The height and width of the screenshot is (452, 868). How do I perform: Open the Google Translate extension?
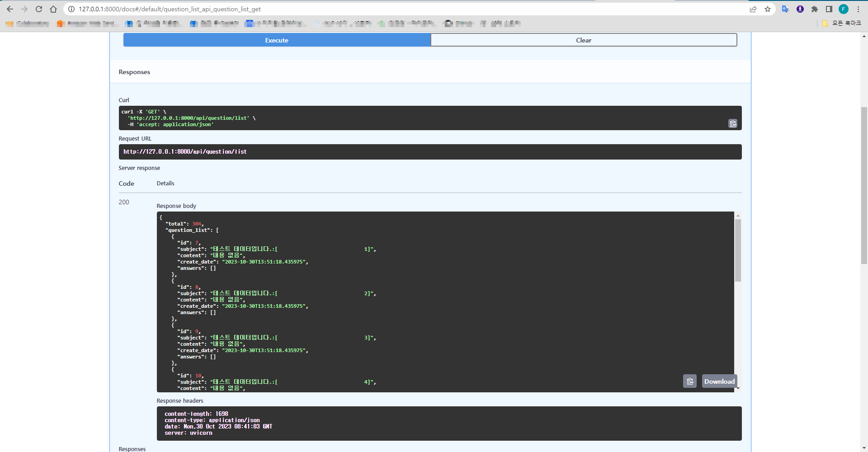pos(785,9)
